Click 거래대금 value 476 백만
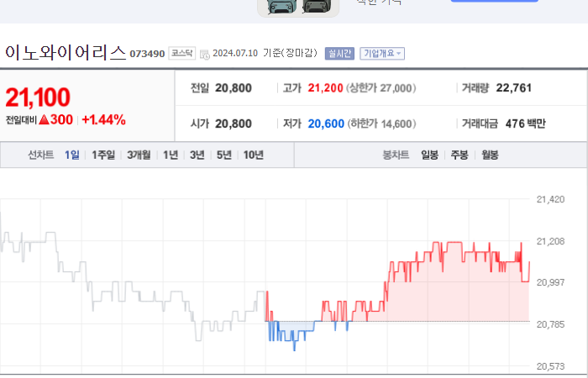The width and height of the screenshot is (588, 378). tap(525, 123)
